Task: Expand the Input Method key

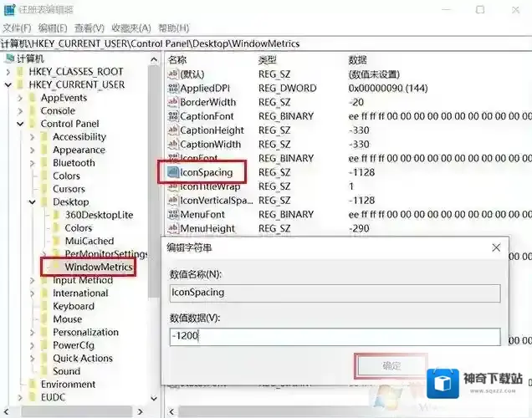Action: tap(33, 280)
